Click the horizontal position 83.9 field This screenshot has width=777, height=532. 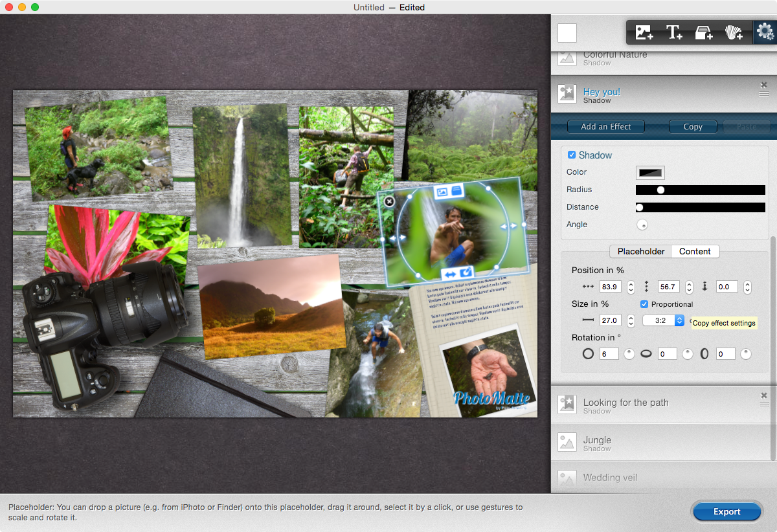pyautogui.click(x=611, y=287)
